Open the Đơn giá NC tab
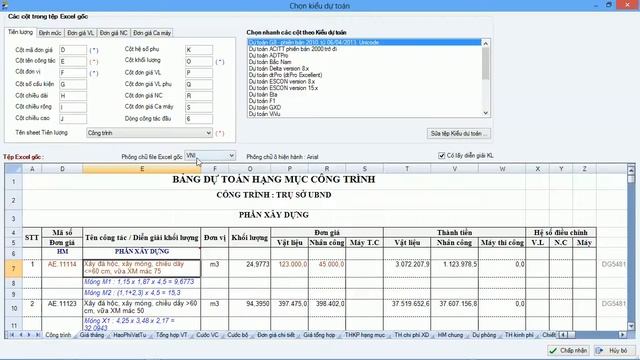This screenshot has width=640, height=360. click(x=113, y=33)
